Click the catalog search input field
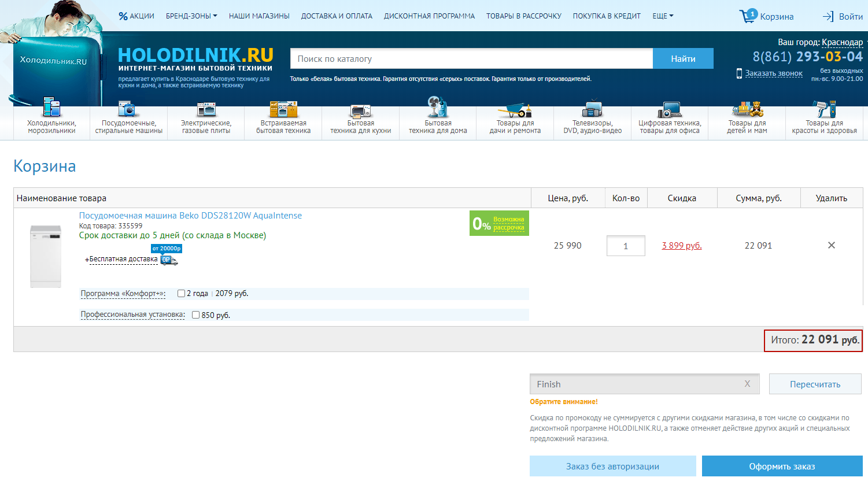Image resolution: width=868 pixels, height=481 pixels. [x=471, y=58]
